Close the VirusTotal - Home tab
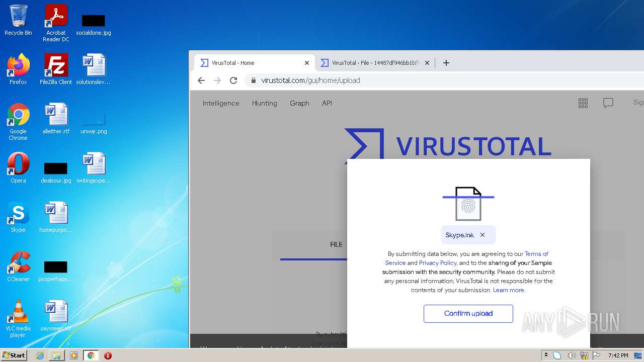Image resolution: width=644 pixels, height=362 pixels. coord(307,63)
